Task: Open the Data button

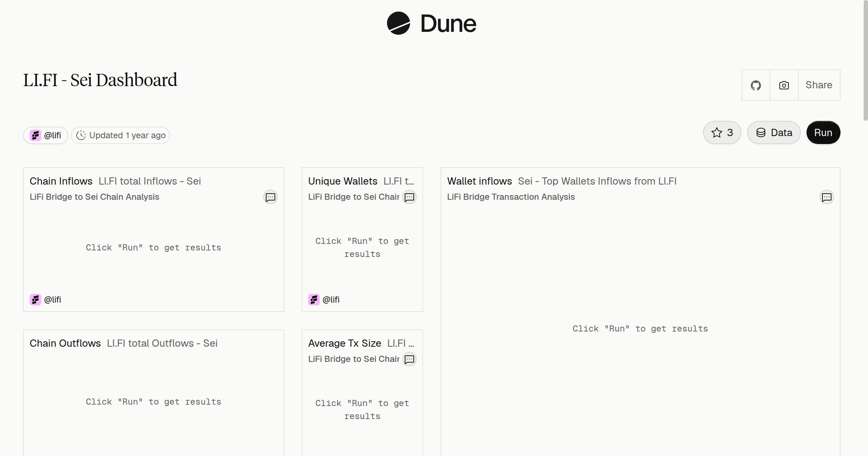Action: pyautogui.click(x=774, y=132)
